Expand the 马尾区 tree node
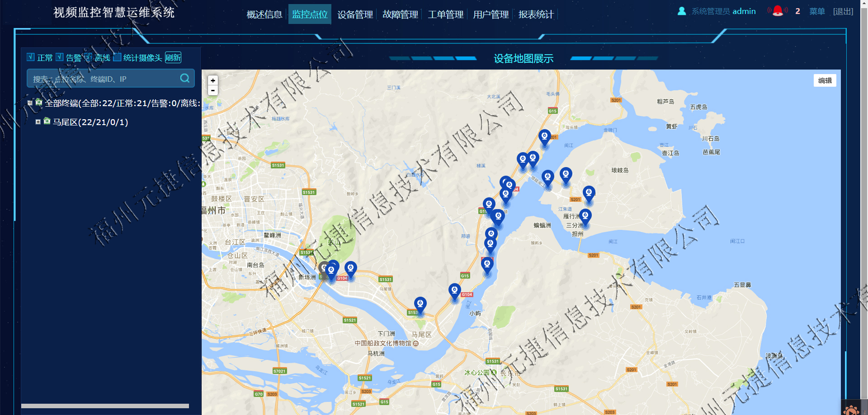The width and height of the screenshot is (868, 415). tap(38, 122)
